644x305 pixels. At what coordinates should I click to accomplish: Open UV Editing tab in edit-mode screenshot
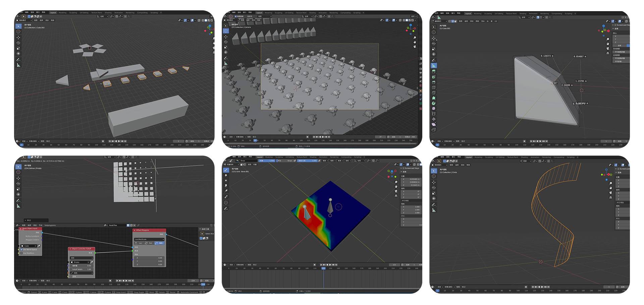point(499,13)
